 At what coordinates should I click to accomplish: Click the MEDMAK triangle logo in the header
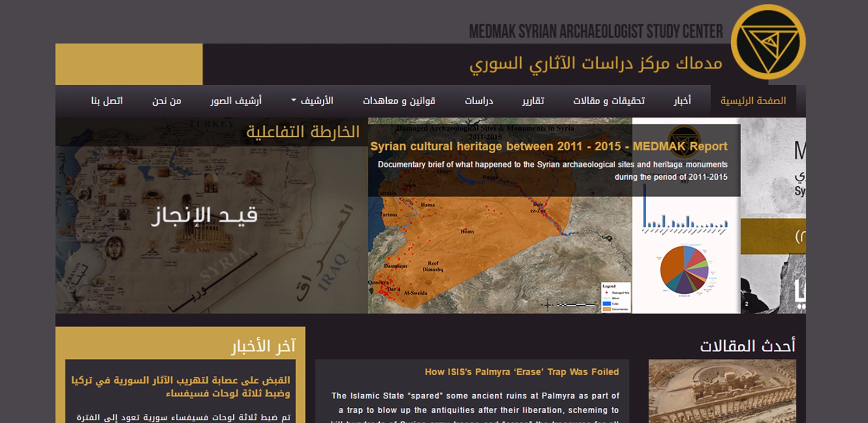click(768, 42)
